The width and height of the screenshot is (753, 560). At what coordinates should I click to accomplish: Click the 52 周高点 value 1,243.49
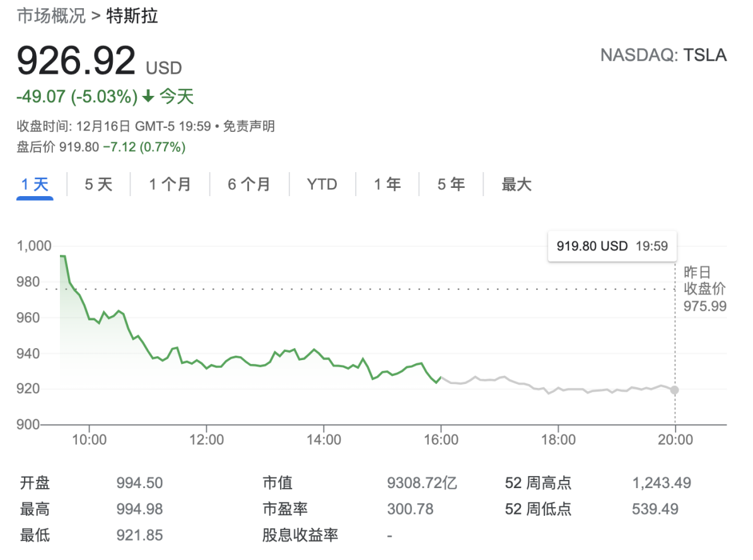pyautogui.click(x=662, y=484)
